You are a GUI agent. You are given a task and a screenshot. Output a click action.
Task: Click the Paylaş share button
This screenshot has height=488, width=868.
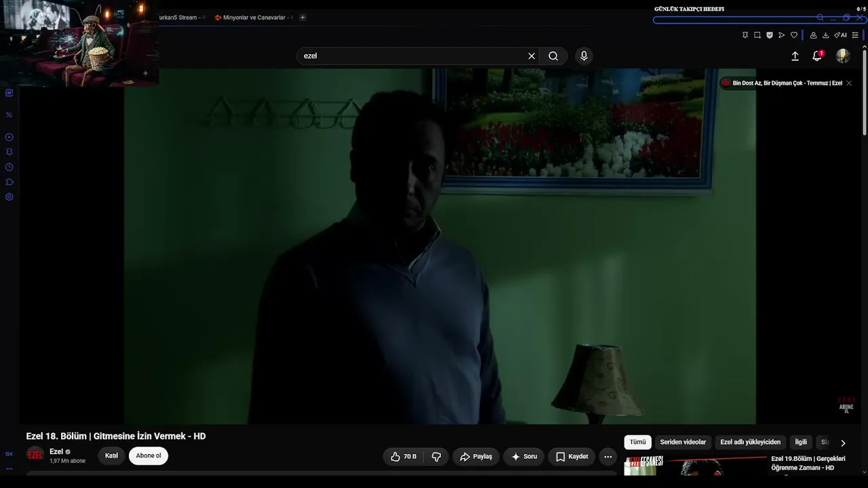coord(476,457)
